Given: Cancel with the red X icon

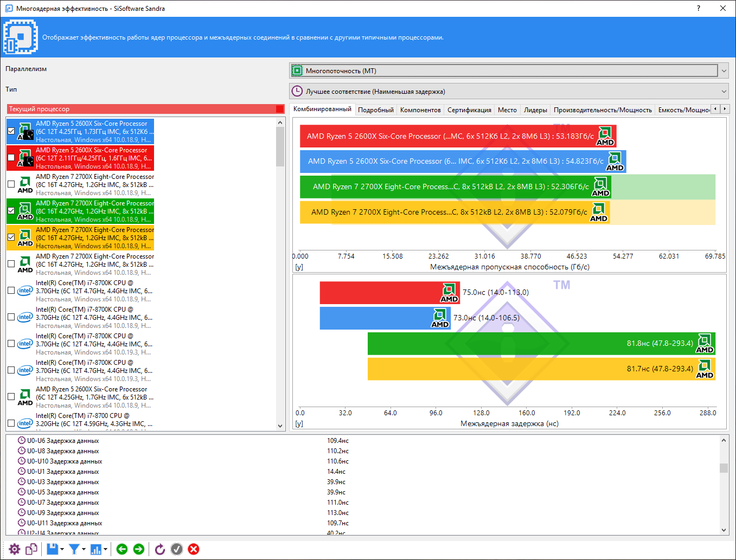Looking at the screenshot, I should point(194,549).
